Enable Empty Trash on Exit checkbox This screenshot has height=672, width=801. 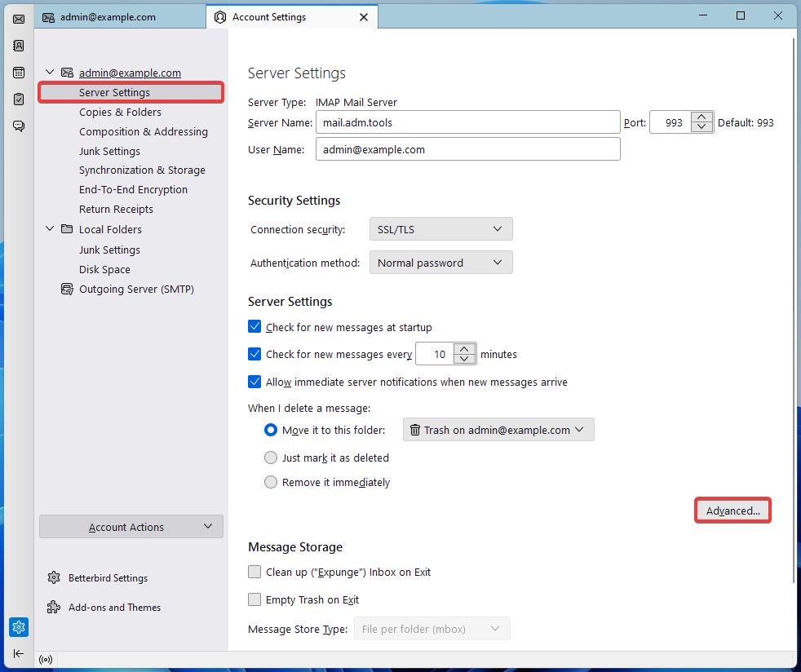254,599
